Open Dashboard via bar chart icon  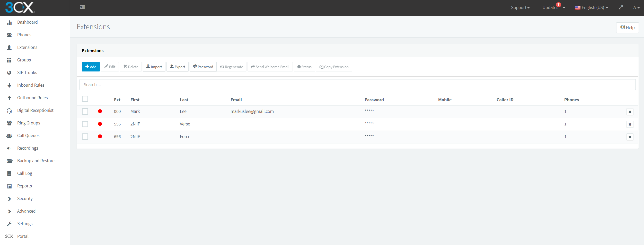click(x=10, y=22)
